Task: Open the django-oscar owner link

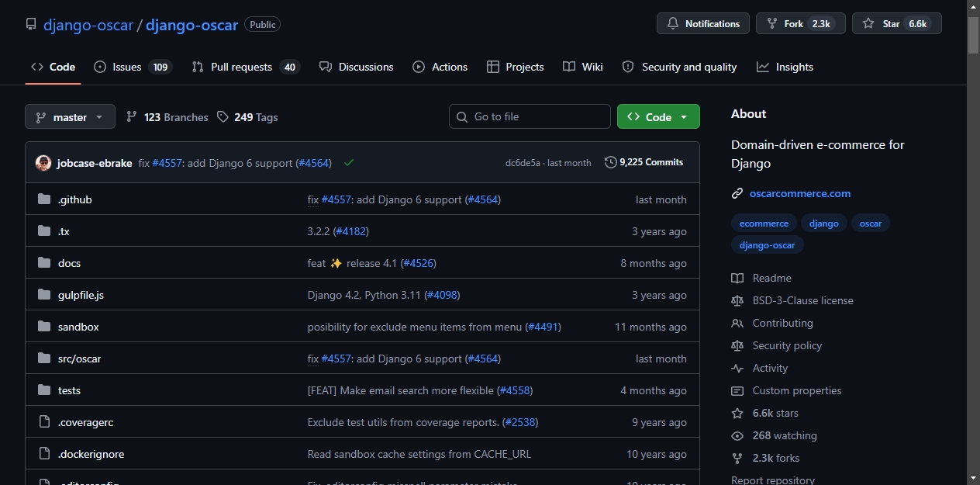Action: point(88,24)
